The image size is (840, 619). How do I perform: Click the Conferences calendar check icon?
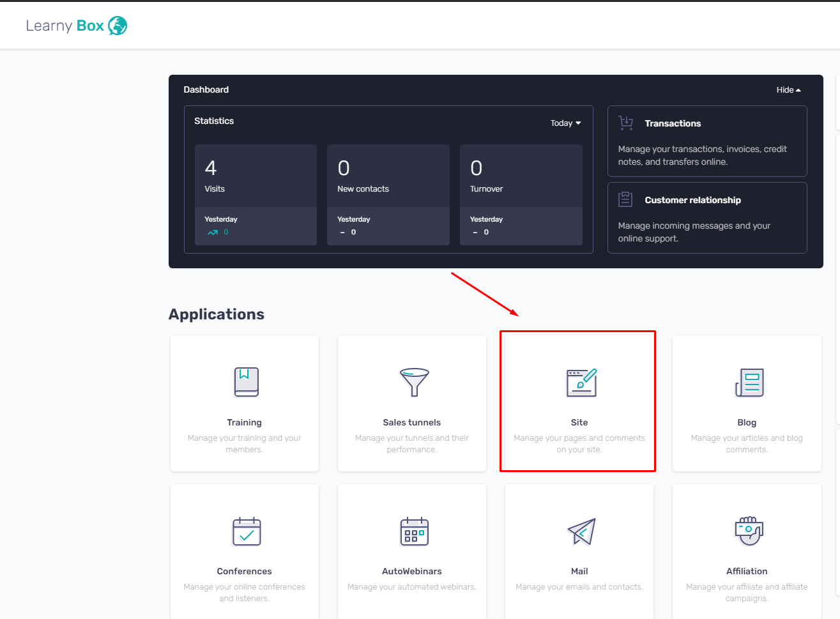click(x=247, y=531)
